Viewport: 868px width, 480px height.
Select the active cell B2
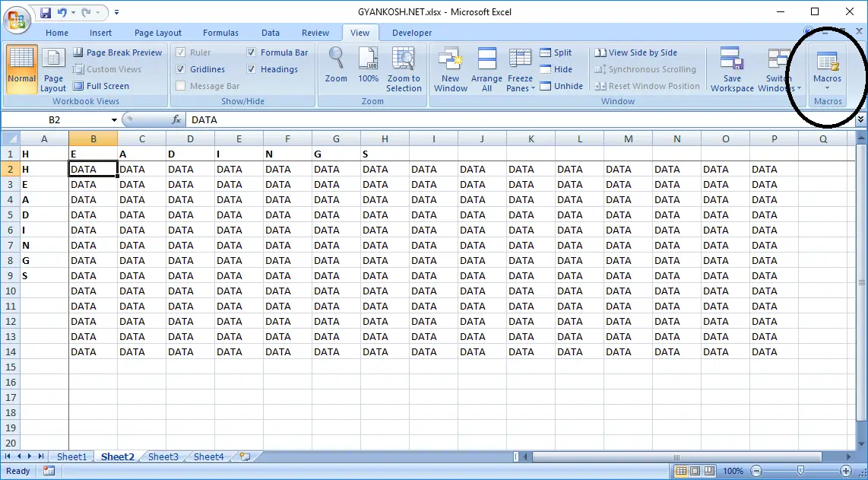pyautogui.click(x=93, y=169)
